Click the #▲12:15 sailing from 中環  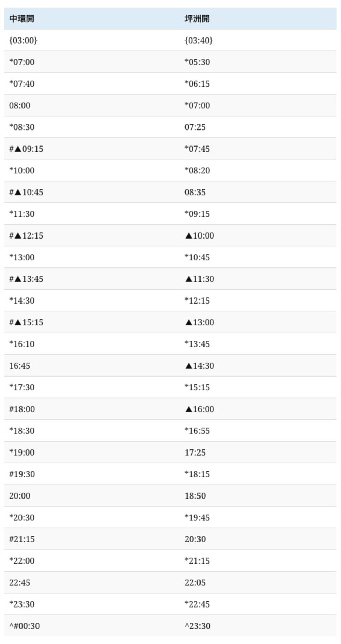[x=26, y=235]
